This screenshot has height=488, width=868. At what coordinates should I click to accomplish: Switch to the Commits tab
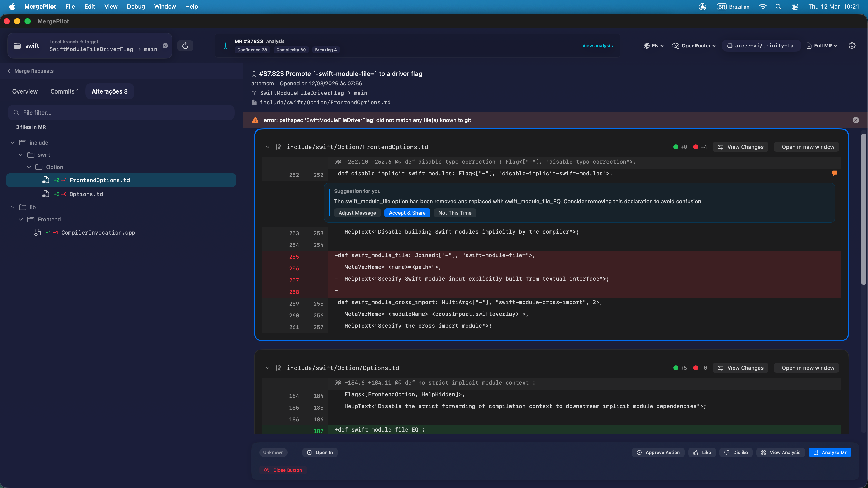coord(64,91)
